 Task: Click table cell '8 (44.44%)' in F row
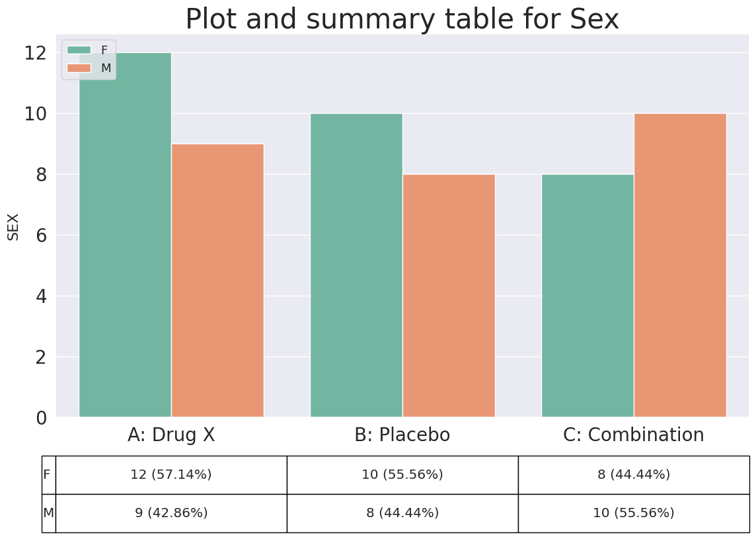(x=634, y=475)
